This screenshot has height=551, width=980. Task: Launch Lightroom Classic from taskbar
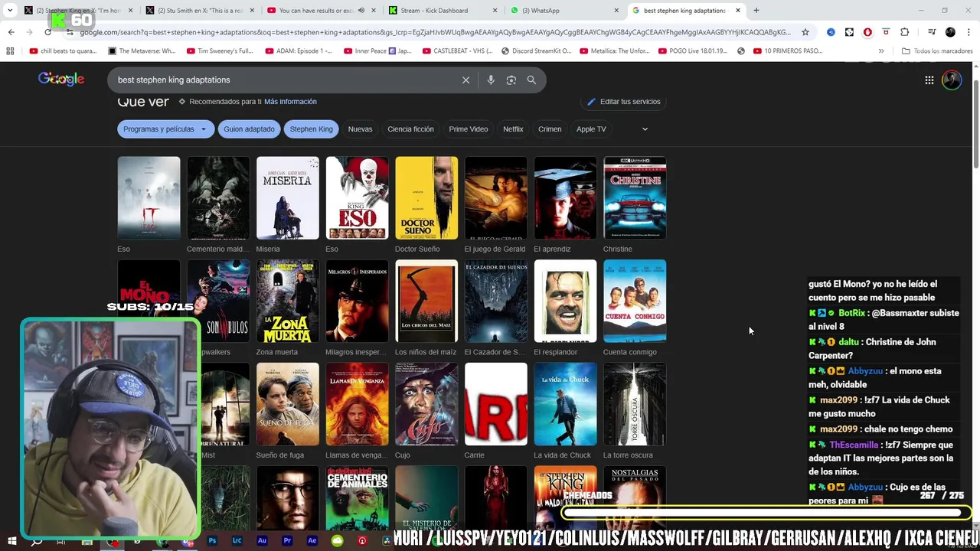[x=237, y=540]
